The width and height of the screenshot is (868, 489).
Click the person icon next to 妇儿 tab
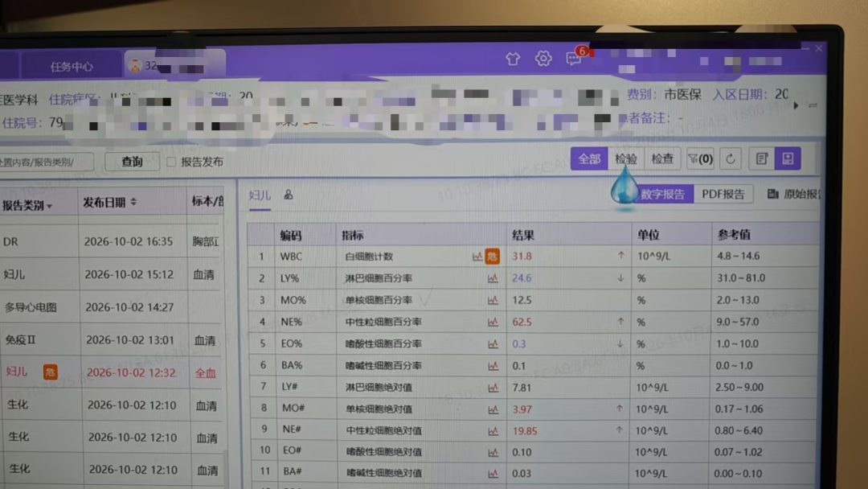pyautogui.click(x=289, y=195)
